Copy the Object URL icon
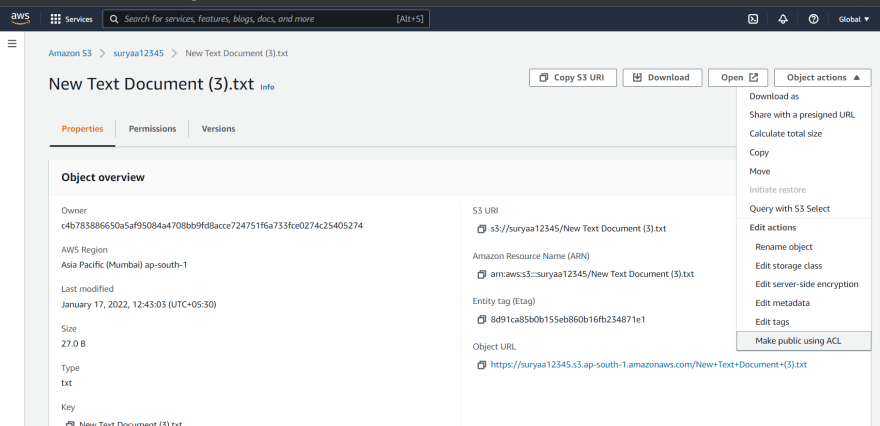Image resolution: width=880 pixels, height=426 pixels. pos(481,365)
